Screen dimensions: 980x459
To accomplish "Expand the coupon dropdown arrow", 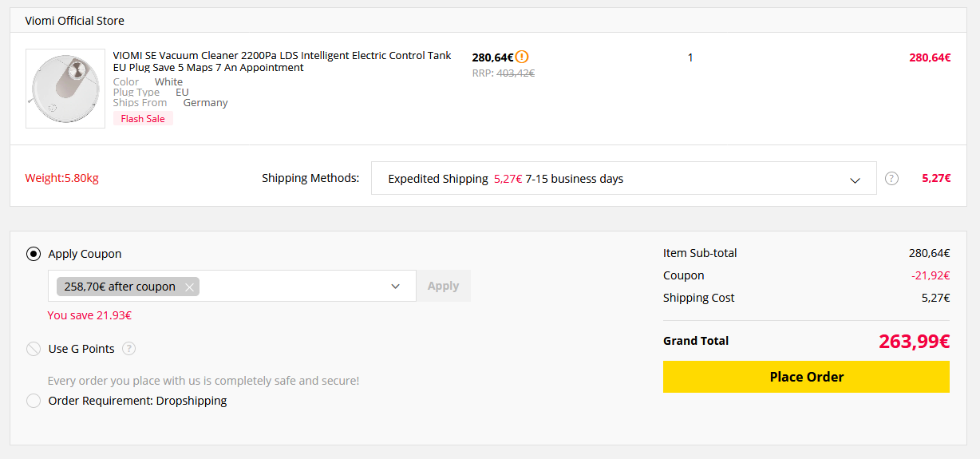I will point(395,287).
